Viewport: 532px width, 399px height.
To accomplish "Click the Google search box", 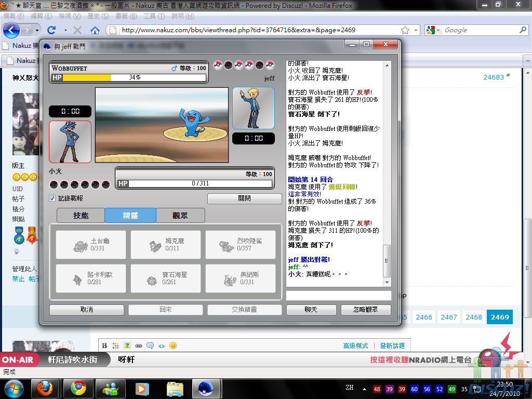I will 480,30.
